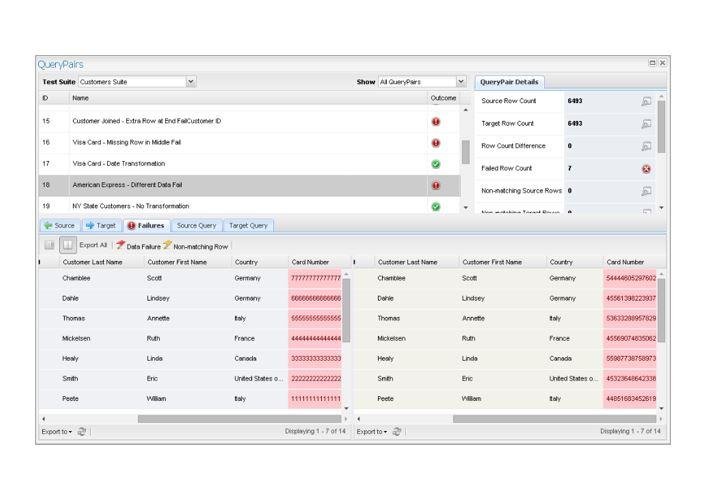Viewport: 710px width, 497px height.
Task: Click the Row Count Difference detail icon
Action: [646, 146]
